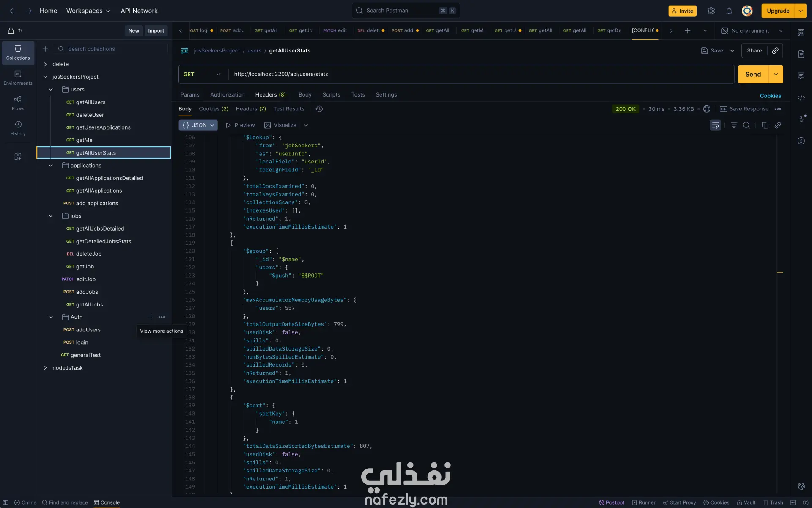This screenshot has height=508, width=812.
Task: Click in the request URL field
Action: pos(465,74)
